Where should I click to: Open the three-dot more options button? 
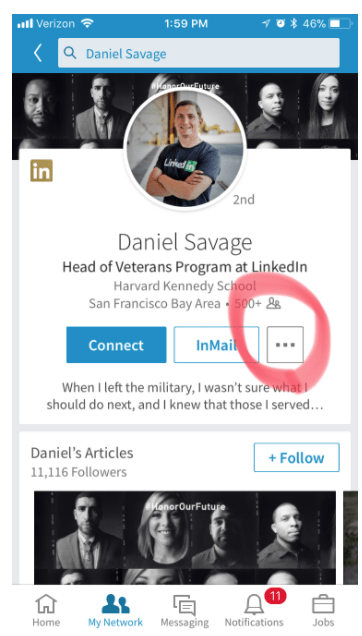pos(285,344)
